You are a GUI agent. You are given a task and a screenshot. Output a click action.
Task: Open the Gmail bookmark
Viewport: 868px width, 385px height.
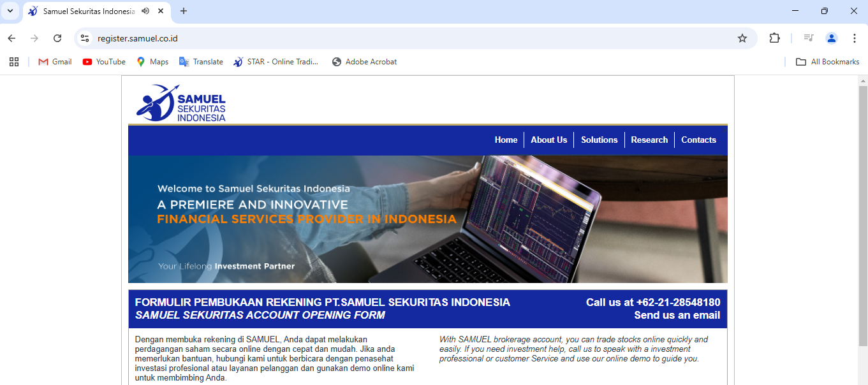pos(55,62)
